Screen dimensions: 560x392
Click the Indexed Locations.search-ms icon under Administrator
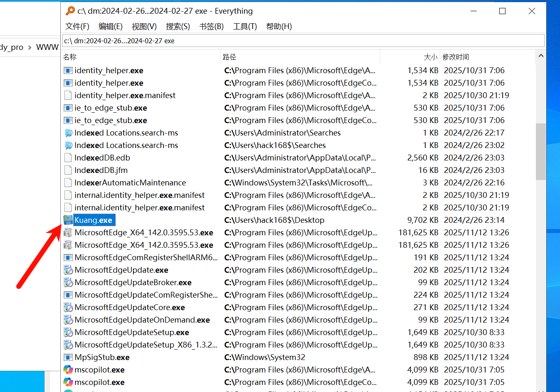[68, 133]
